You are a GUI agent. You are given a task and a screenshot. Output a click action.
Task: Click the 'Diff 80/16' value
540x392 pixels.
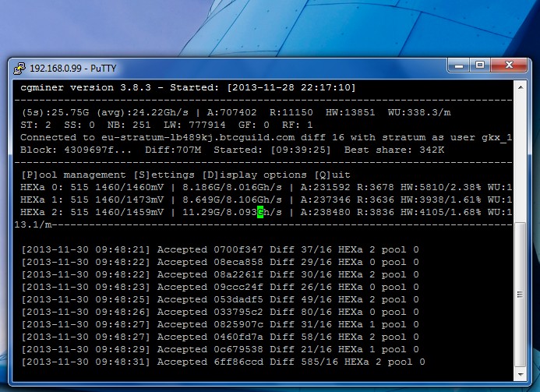pos(301,312)
